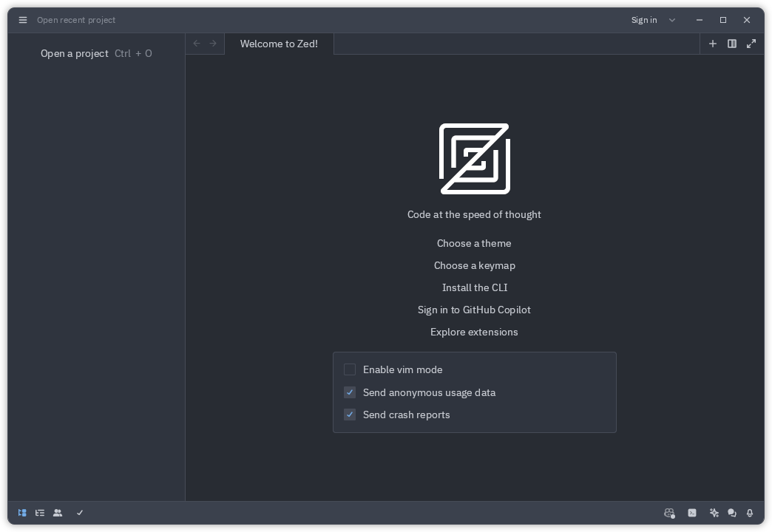Select the Welcome to Zed tab
772x532 pixels.
click(x=279, y=44)
